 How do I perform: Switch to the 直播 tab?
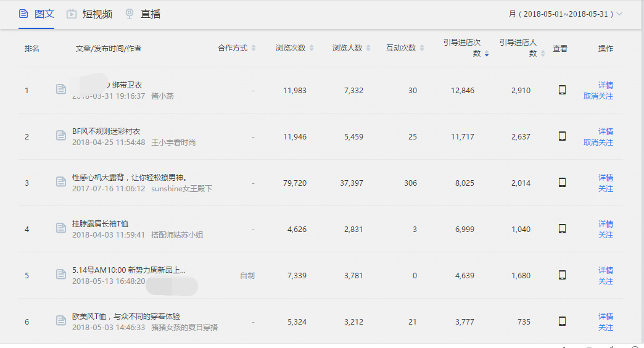point(142,14)
